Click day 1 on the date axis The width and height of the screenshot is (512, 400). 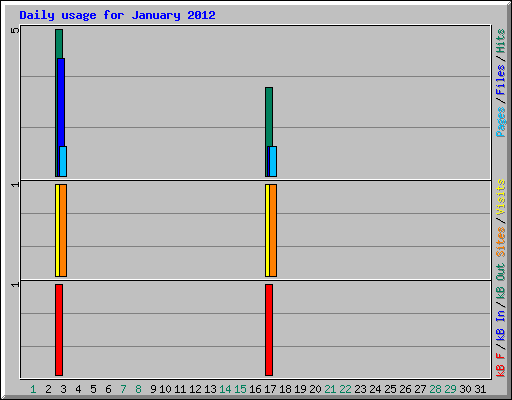click(33, 389)
